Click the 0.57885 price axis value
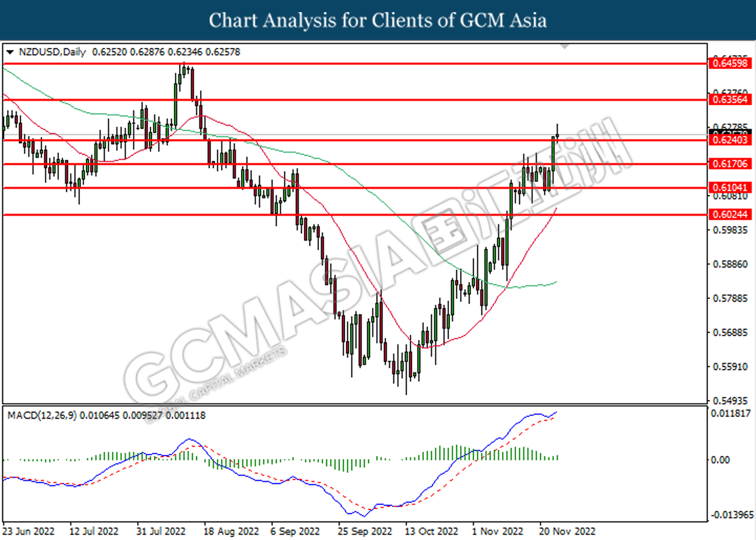Screen dimensions: 756x540 pos(730,298)
